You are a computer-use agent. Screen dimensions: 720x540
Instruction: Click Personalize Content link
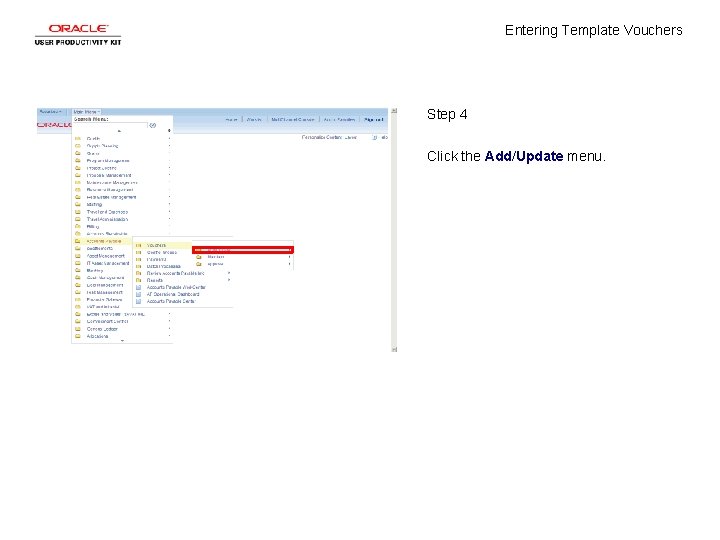(320, 137)
